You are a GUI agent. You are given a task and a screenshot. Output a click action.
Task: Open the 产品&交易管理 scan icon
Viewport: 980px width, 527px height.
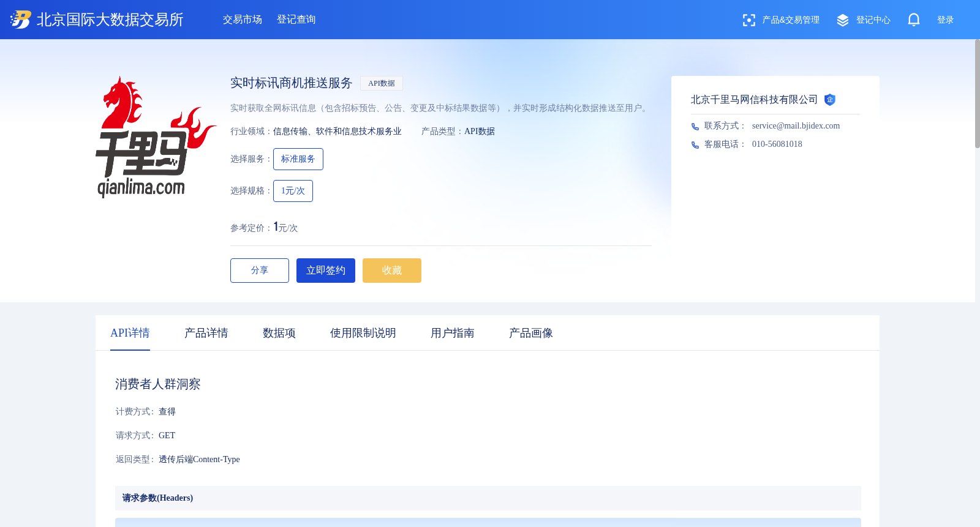pyautogui.click(x=748, y=20)
